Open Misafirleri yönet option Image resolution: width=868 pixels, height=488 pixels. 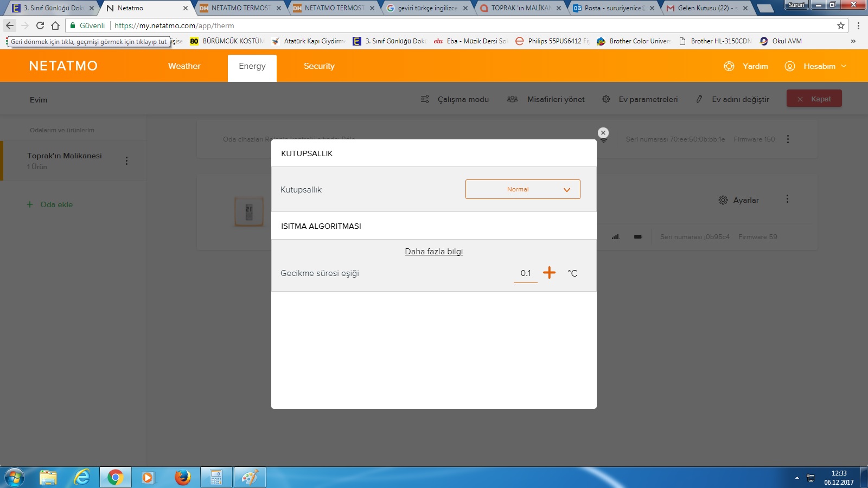556,99
